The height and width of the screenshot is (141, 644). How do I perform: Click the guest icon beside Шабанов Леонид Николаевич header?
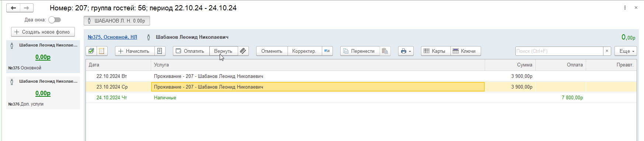coord(149,37)
